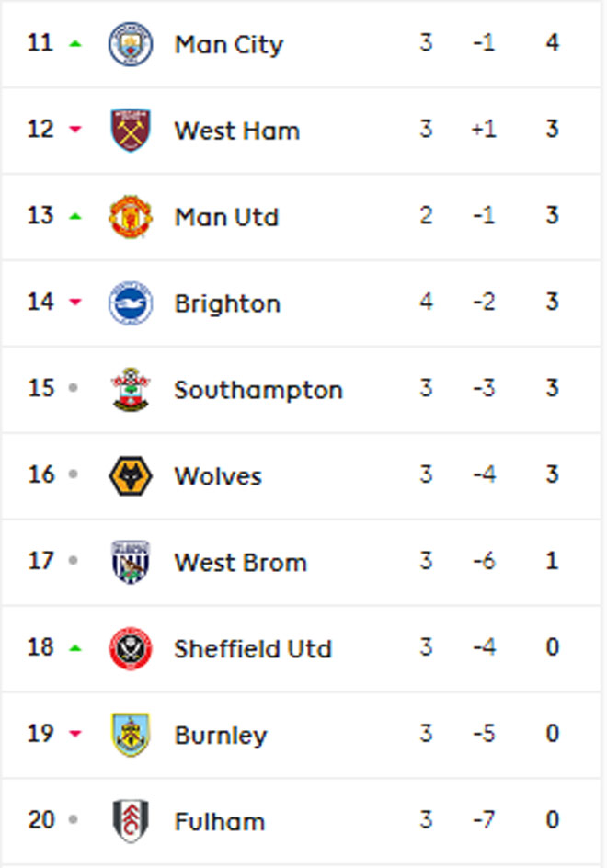Open the Southampton team link
This screenshot has width=607, height=868.
(x=258, y=390)
